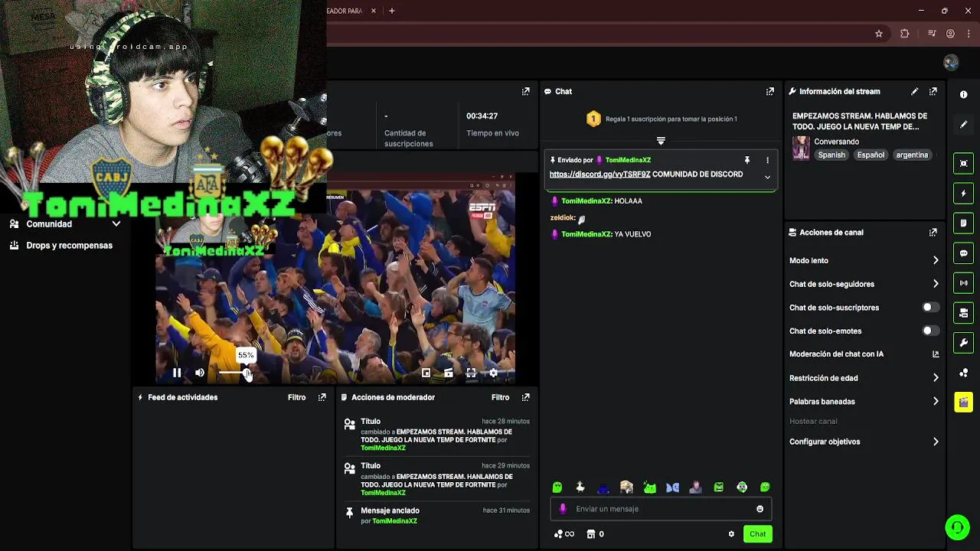Insert the first green ghost emote
The height and width of the screenshot is (551, 980).
(557, 487)
